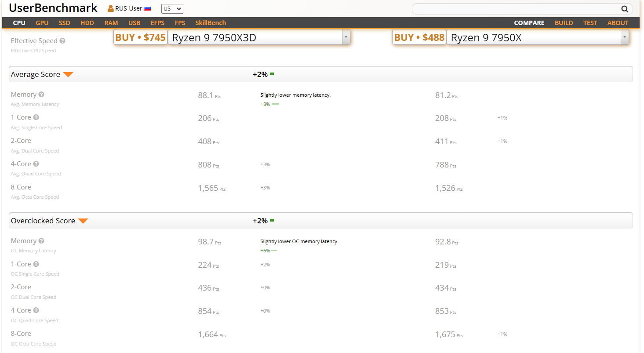This screenshot has height=353, width=644.
Task: Click help icon beside OC 1-Core
Action: [x=36, y=264]
